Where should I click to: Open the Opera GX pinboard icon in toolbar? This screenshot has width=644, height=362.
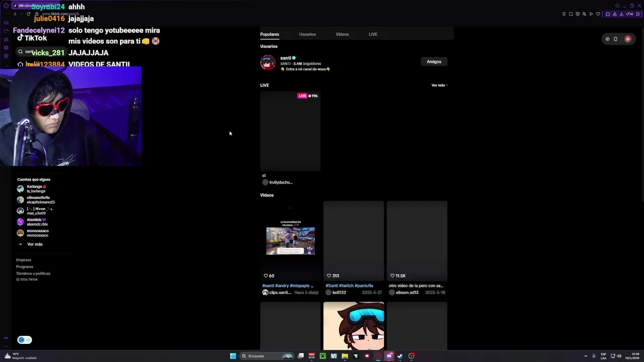[x=564, y=14]
